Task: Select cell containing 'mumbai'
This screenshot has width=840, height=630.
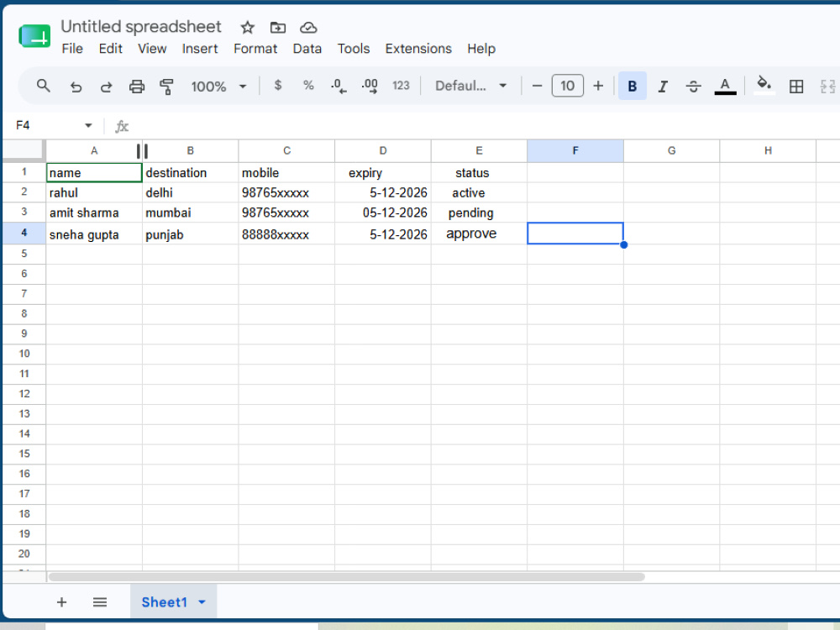Action: point(190,213)
